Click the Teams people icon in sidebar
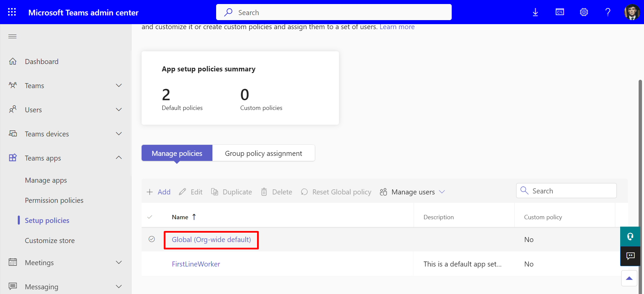 pos(13,85)
